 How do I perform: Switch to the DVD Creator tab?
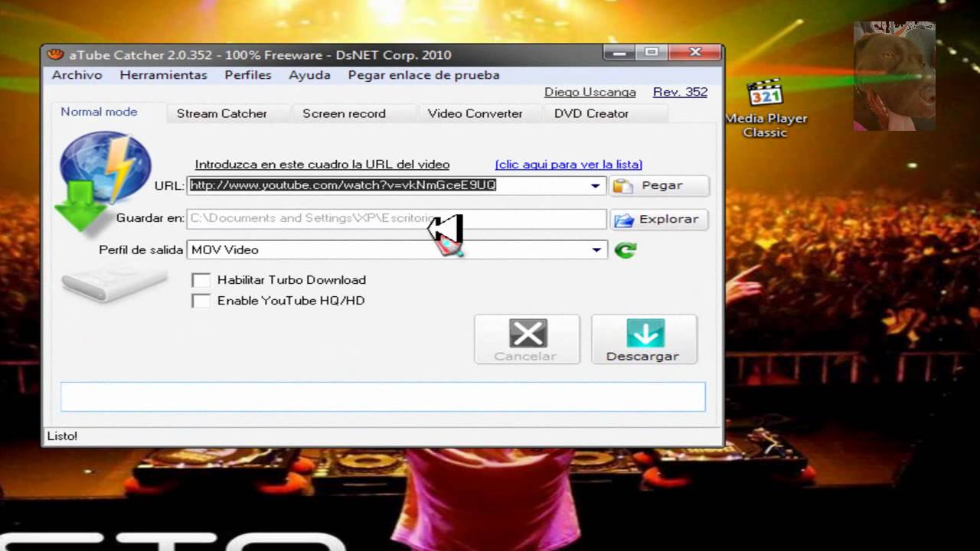(591, 113)
